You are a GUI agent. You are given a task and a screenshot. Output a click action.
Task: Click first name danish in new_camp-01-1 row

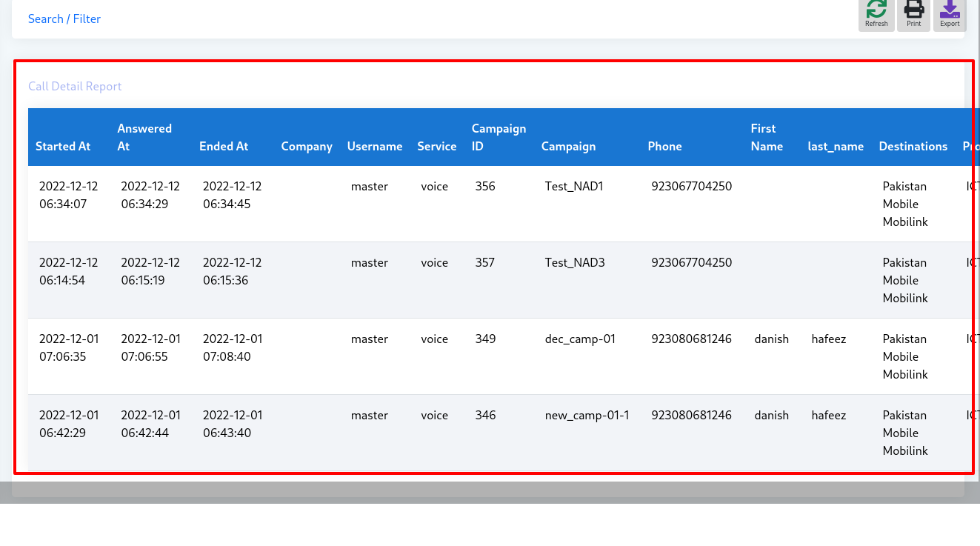772,415
